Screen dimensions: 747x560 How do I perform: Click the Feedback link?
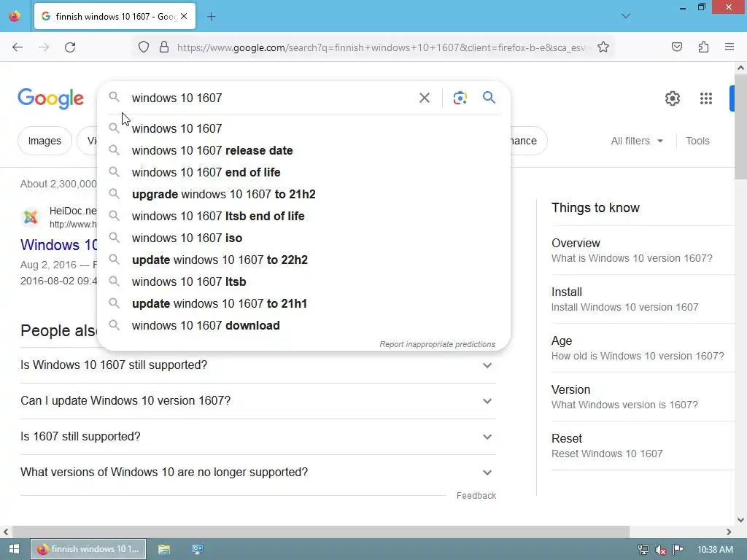pyautogui.click(x=476, y=496)
